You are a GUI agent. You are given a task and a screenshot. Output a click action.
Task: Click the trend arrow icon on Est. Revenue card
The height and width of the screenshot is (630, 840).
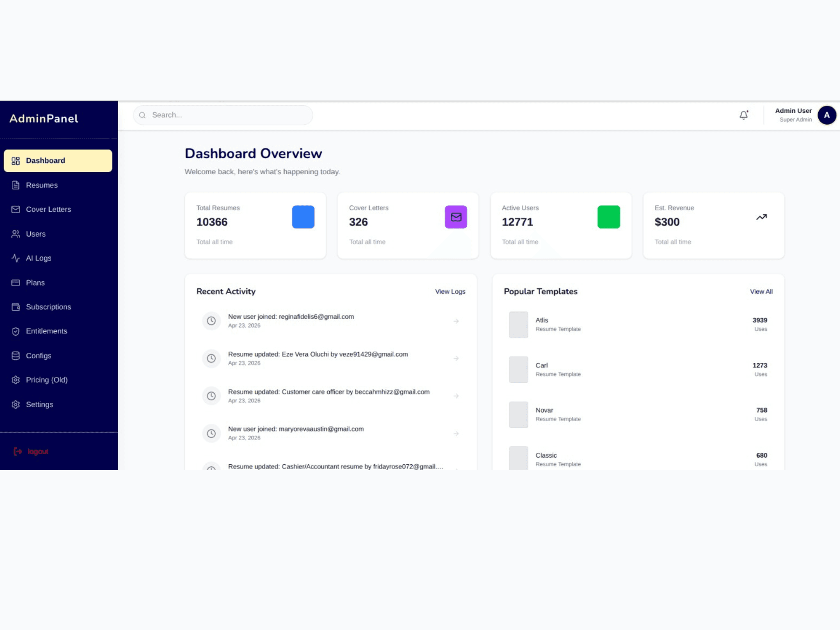(761, 217)
